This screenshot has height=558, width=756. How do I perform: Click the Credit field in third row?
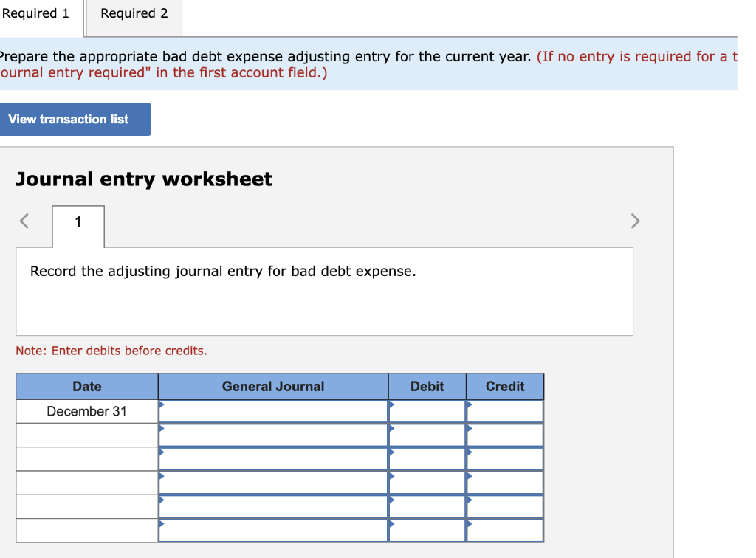pos(505,459)
